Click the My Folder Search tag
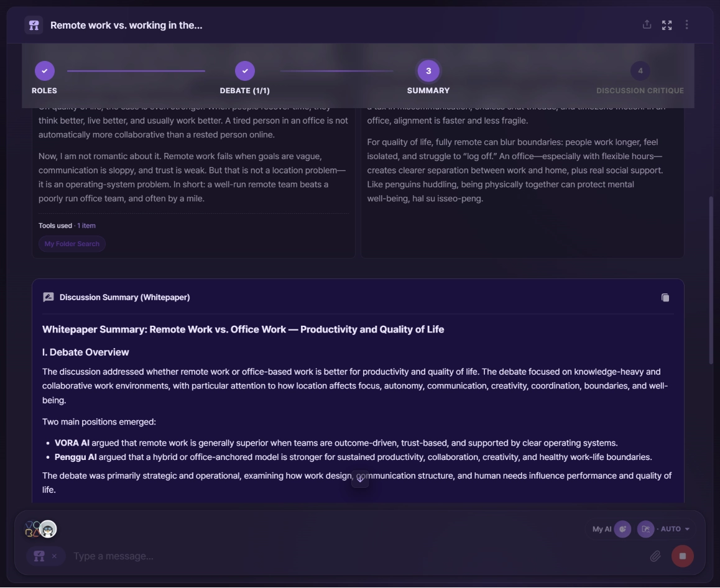 pyautogui.click(x=72, y=244)
